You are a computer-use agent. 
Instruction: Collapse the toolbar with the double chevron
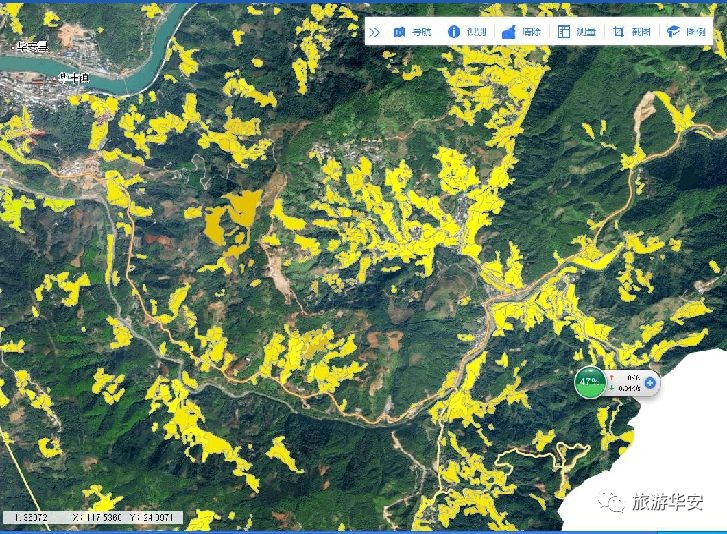click(375, 32)
